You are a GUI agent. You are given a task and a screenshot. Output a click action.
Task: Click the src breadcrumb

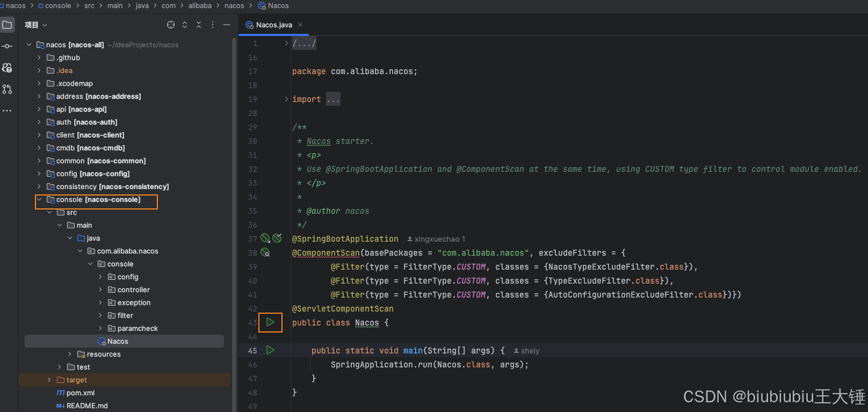[89, 5]
